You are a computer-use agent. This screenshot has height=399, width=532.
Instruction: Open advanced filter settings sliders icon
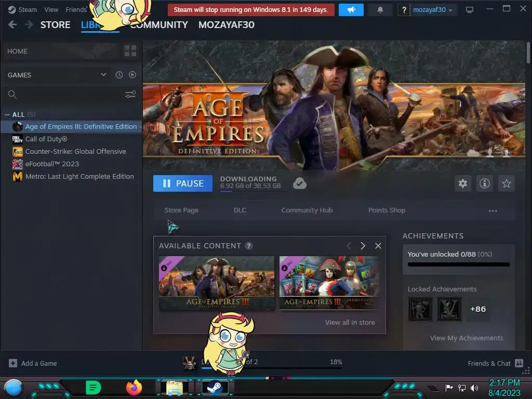(x=130, y=95)
